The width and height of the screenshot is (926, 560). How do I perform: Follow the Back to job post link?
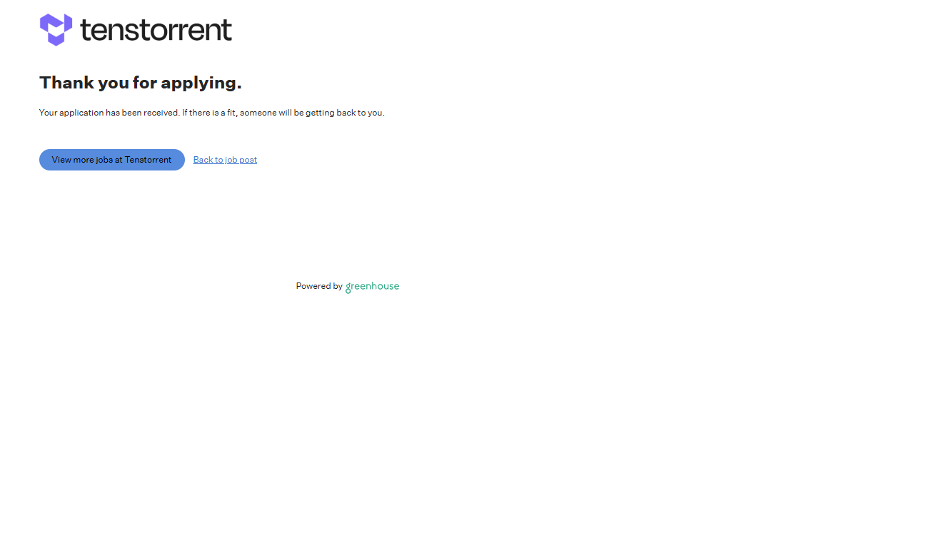[225, 160]
